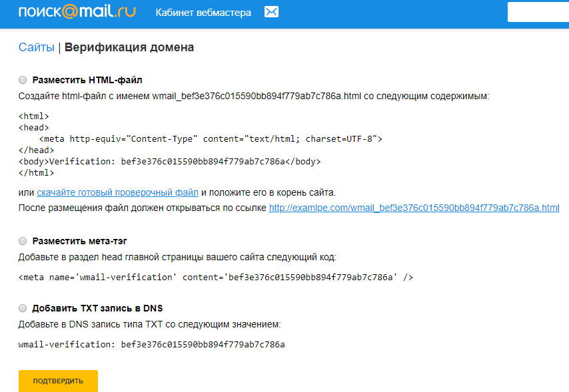
Task: Click the Добавьте в раздел head instruction
Action: click(x=177, y=257)
